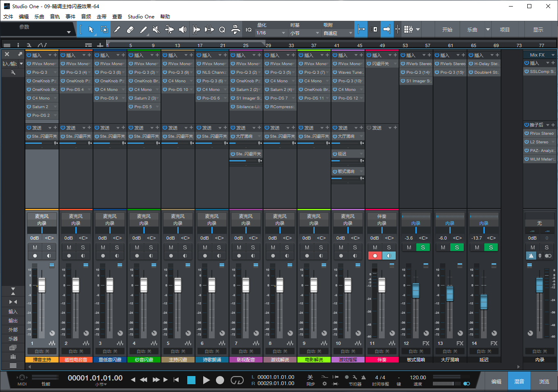Image resolution: width=558 pixels, height=392 pixels.
Task: Click the zoom (Q) toolbar icon
Action: [x=222, y=29]
